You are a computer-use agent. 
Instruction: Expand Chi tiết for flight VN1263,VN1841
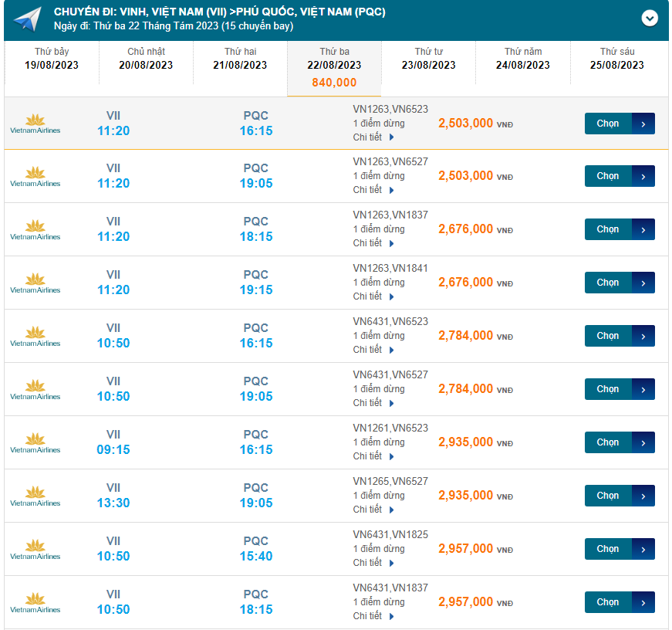click(x=373, y=296)
